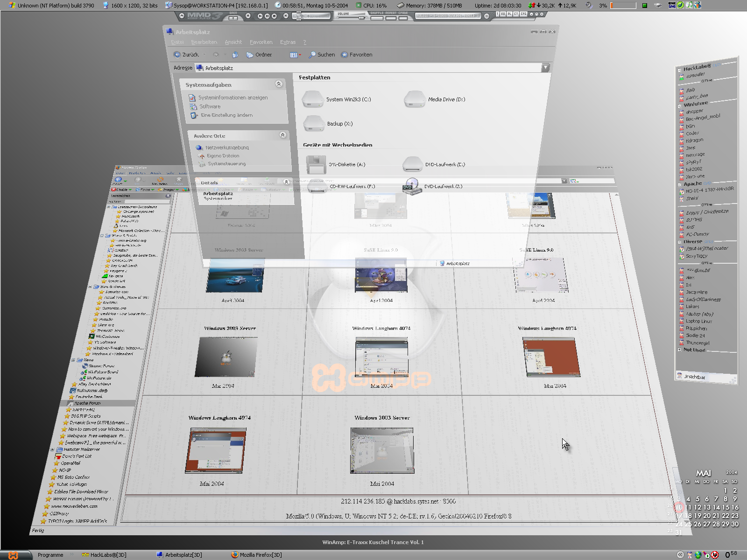The height and width of the screenshot is (560, 747).
Task: Open System Win2k3 (C:) drive
Action: click(312, 99)
